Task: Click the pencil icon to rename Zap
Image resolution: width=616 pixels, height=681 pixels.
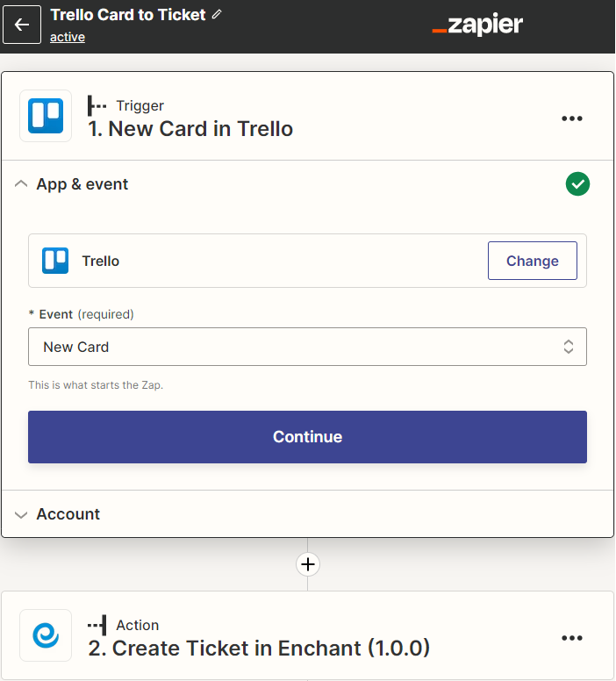Action: click(217, 15)
